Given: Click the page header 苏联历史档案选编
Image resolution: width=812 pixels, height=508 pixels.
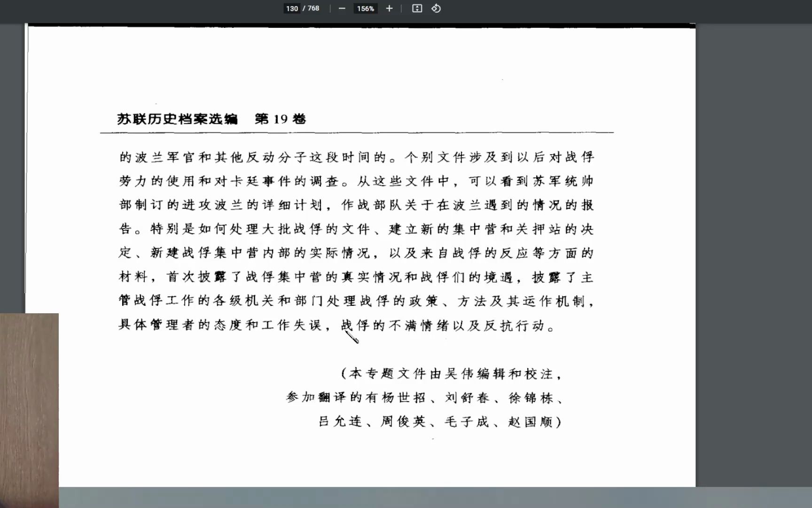Looking at the screenshot, I should pos(178,119).
